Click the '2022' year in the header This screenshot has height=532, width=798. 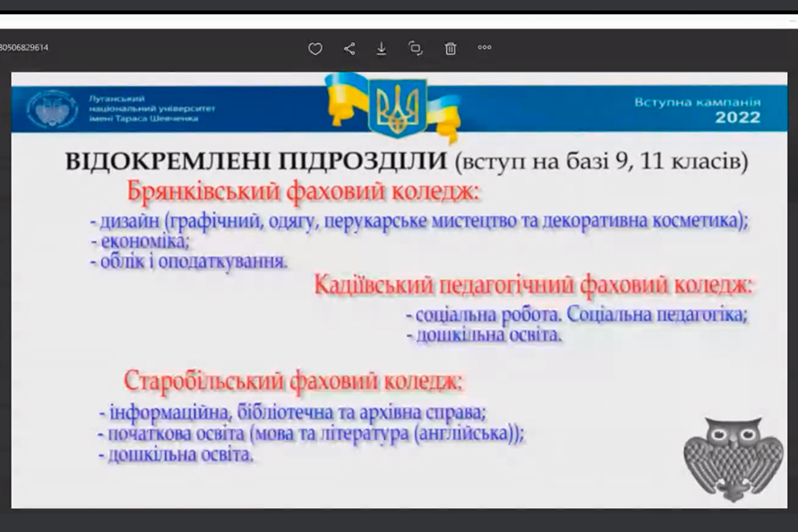(x=738, y=118)
